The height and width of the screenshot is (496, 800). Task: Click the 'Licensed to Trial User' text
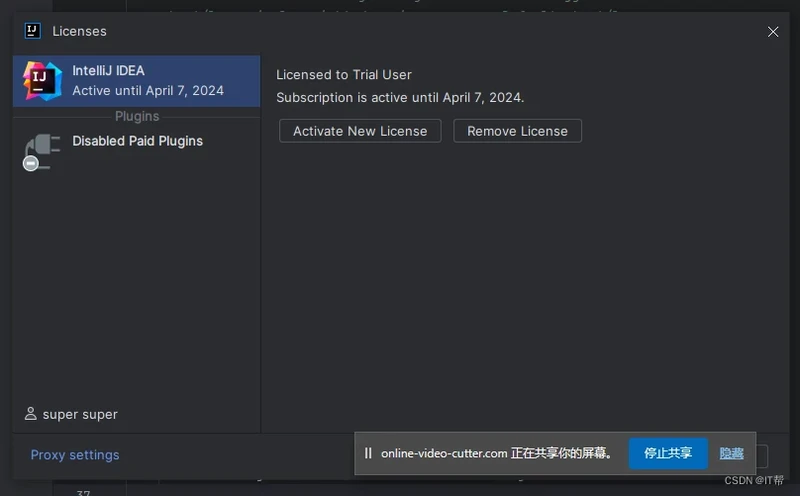click(x=344, y=74)
